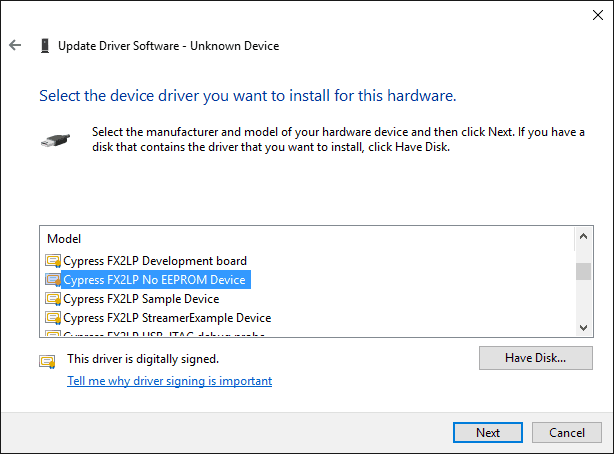Click the scroll down arrow in model list

[583, 327]
